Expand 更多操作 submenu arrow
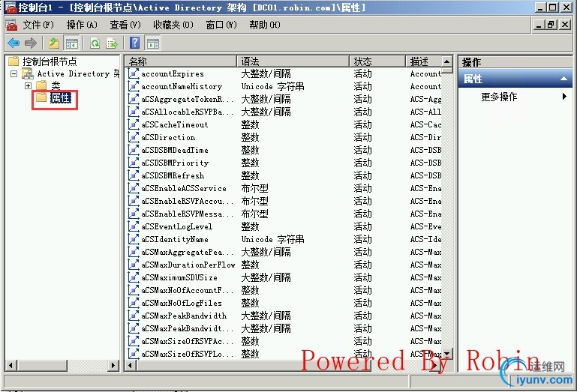This screenshot has height=392, width=577. tap(564, 97)
